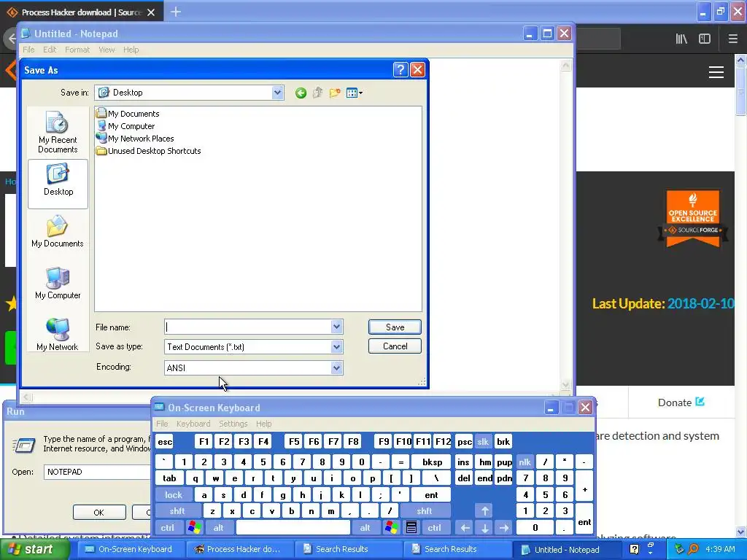Open the Views menu icon in Save As
Screen dimensions: 747x560
pyautogui.click(x=355, y=93)
